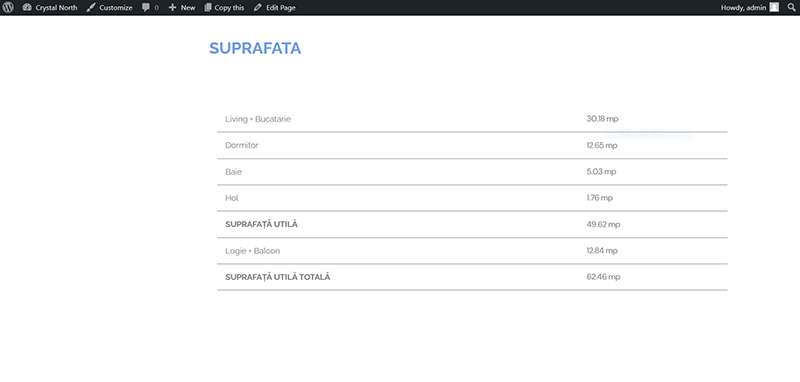The height and width of the screenshot is (382, 800).
Task: Open the comments bubble icon
Action: pos(146,8)
